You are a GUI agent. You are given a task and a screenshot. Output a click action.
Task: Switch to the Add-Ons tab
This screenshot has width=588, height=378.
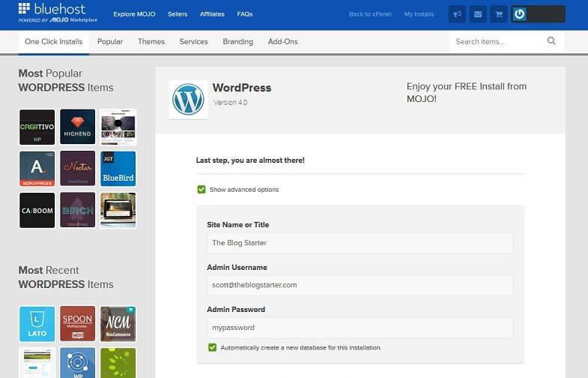click(x=282, y=42)
